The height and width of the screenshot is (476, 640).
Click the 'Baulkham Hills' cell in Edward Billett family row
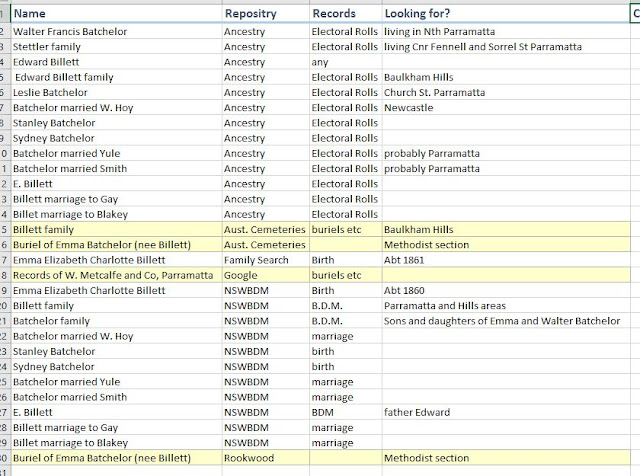[506, 77]
